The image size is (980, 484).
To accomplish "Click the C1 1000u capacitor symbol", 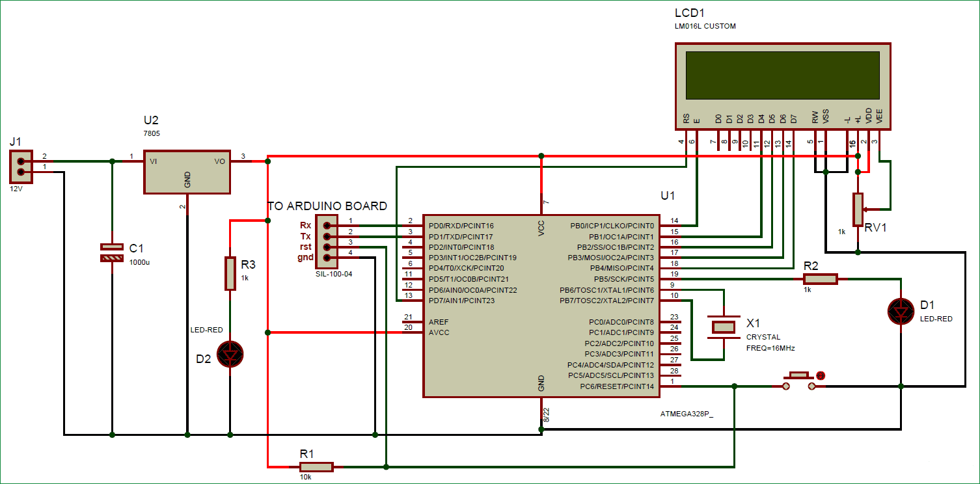I will (112, 252).
